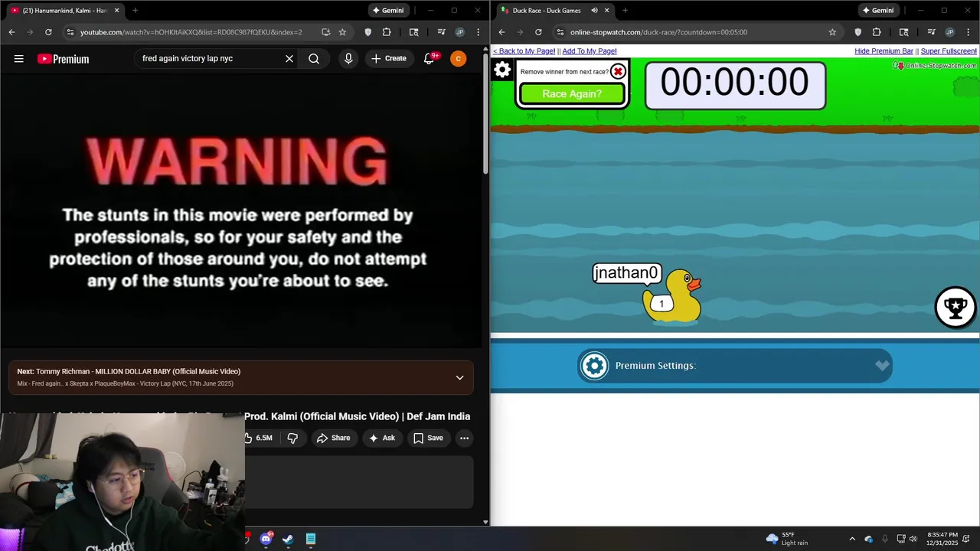The height and width of the screenshot is (551, 980).
Task: Expand the 'Next: Tommy Richman' playlist panel
Action: [x=459, y=377]
